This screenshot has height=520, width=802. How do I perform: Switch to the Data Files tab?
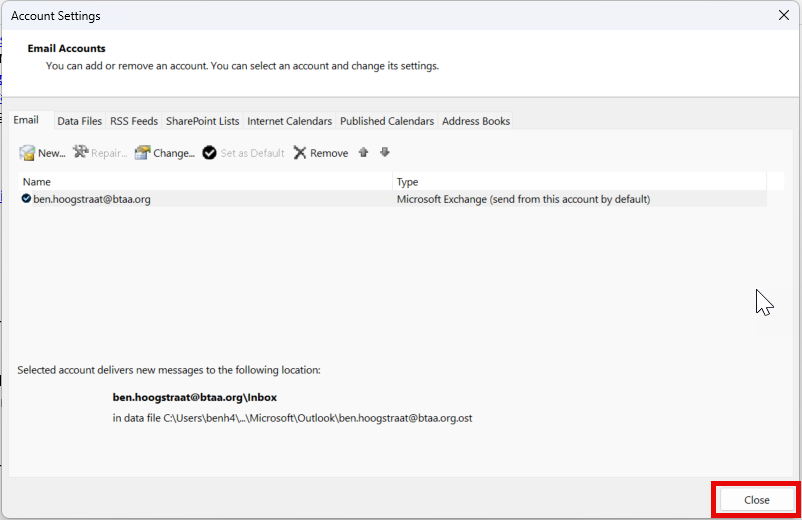79,121
